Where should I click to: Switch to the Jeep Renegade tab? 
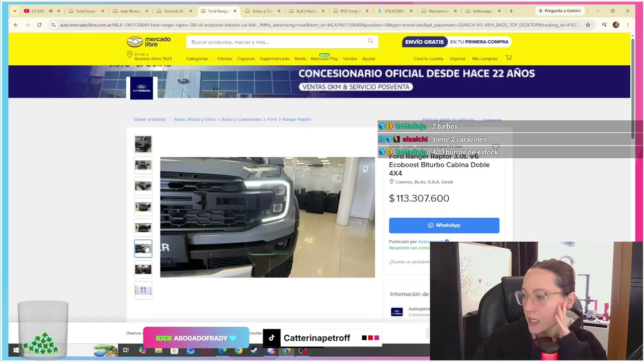[x=129, y=11]
